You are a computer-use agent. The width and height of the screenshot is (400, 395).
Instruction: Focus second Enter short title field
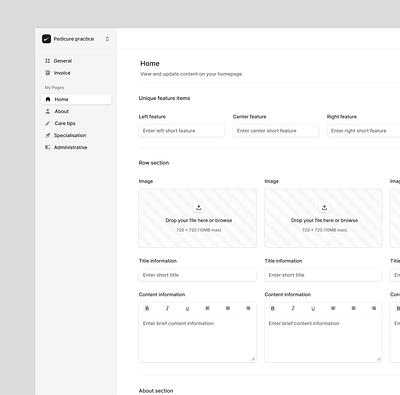(x=323, y=275)
